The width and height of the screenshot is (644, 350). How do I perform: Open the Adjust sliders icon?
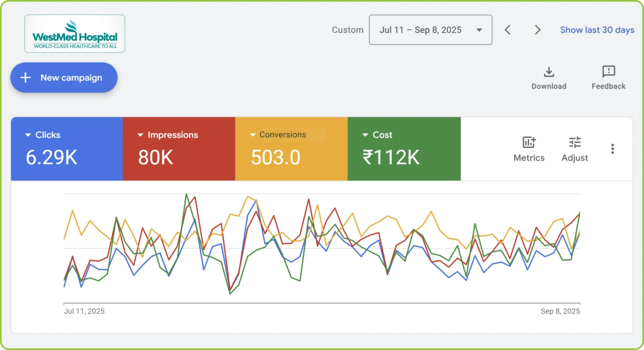click(575, 142)
